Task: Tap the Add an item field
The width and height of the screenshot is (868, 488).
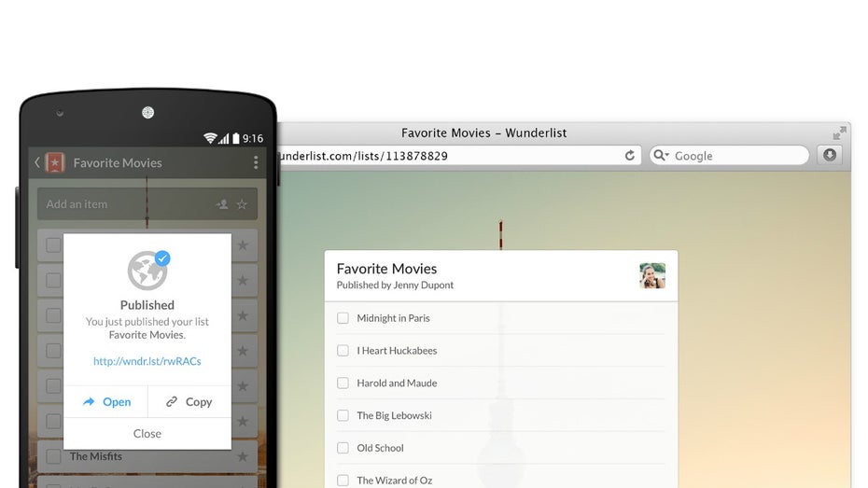Action: coord(147,204)
